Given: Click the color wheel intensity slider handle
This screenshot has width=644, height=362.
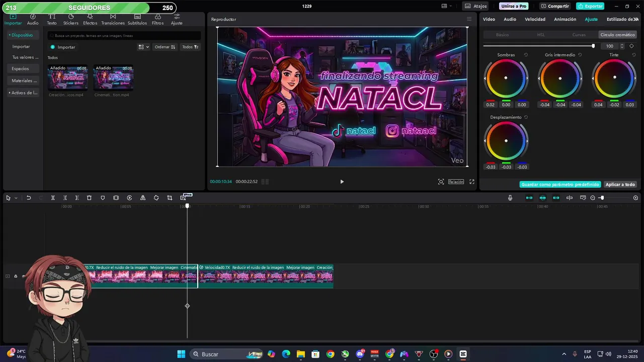Looking at the screenshot, I should (593, 46).
